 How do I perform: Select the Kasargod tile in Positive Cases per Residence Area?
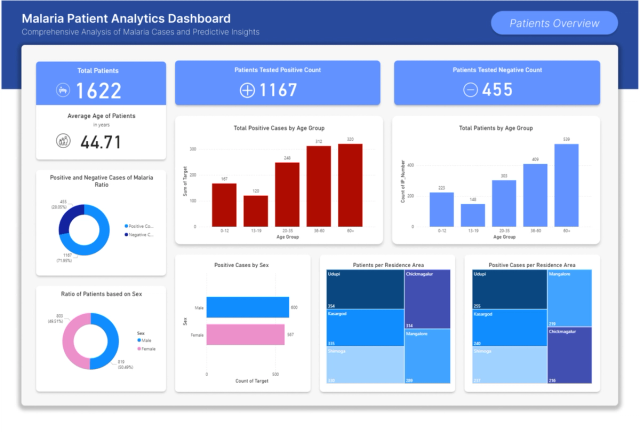point(509,328)
